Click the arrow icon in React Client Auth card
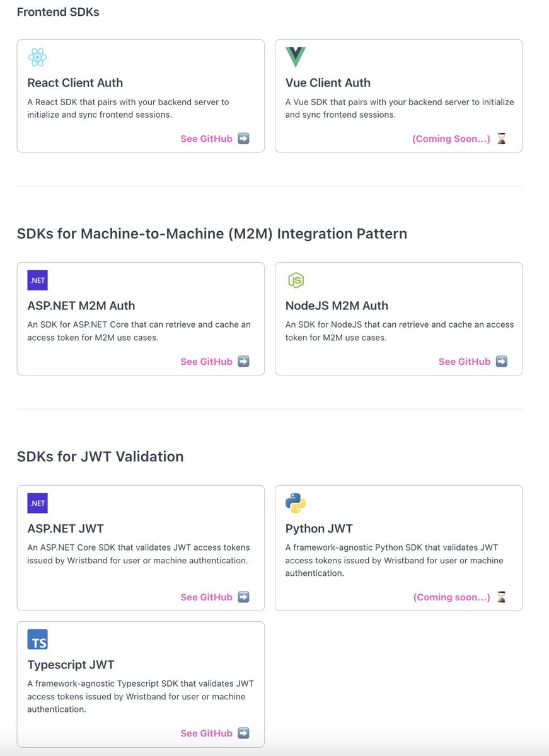This screenshot has width=549, height=756. coord(243,139)
